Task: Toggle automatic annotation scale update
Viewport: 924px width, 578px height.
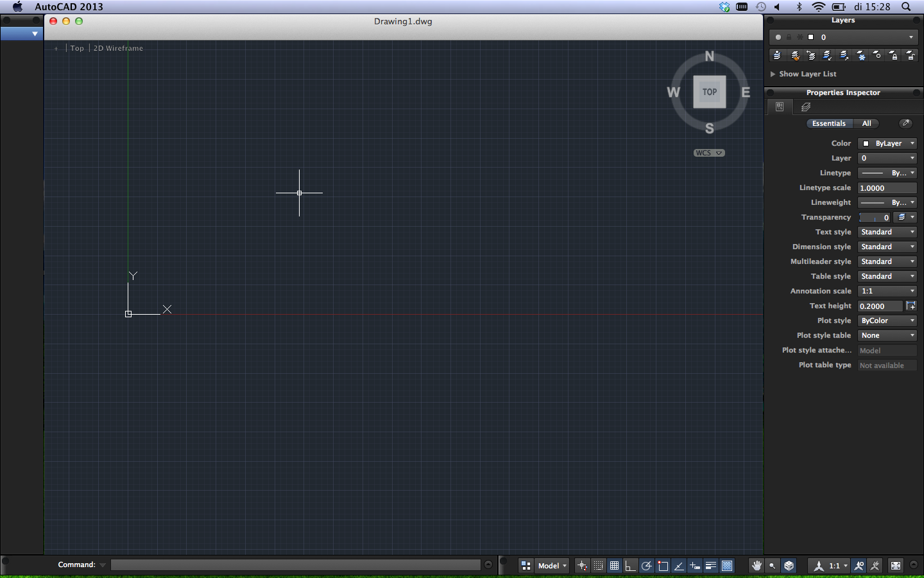Action: click(875, 566)
